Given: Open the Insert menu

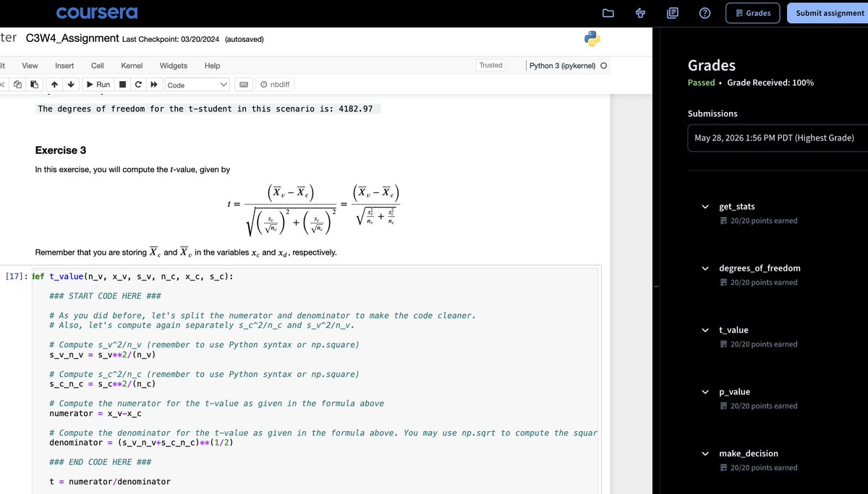Looking at the screenshot, I should click(64, 65).
